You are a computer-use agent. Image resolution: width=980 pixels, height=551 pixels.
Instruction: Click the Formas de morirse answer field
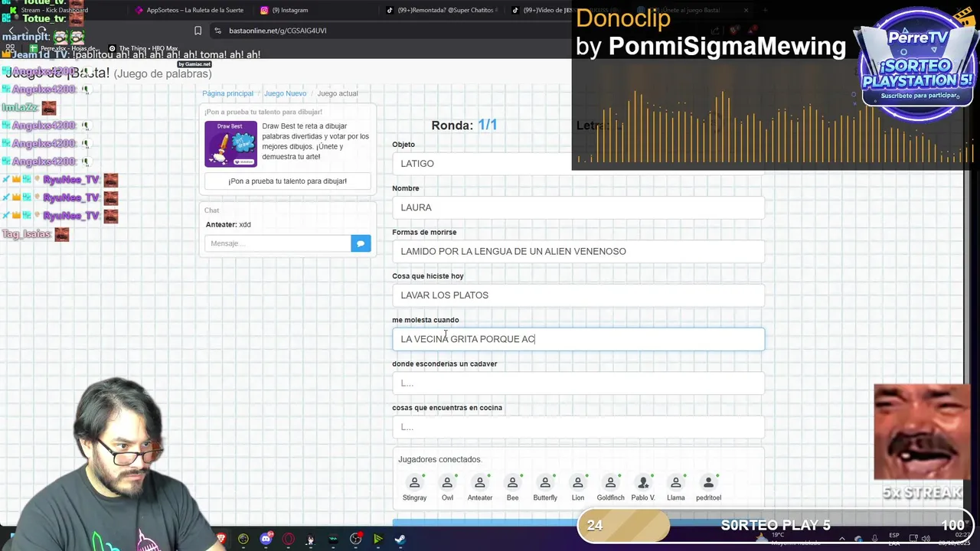point(578,251)
